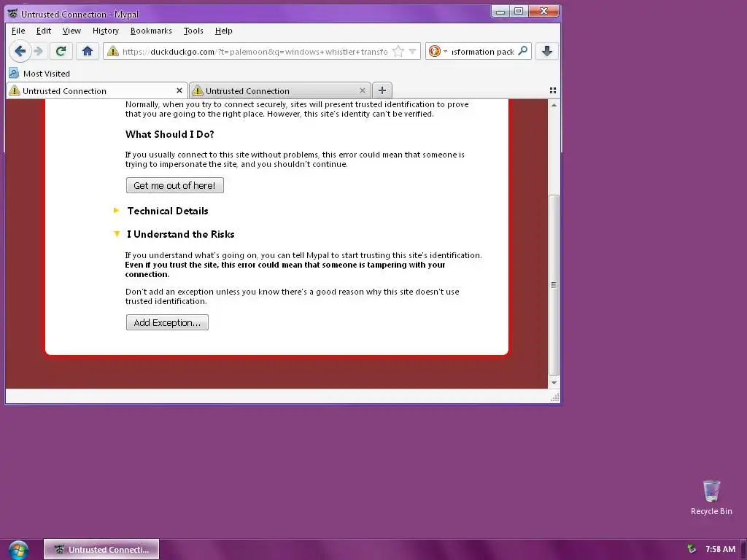Viewport: 747px width, 560px height.
Task: Close the first Untrusted Connection tab
Action: click(x=179, y=90)
